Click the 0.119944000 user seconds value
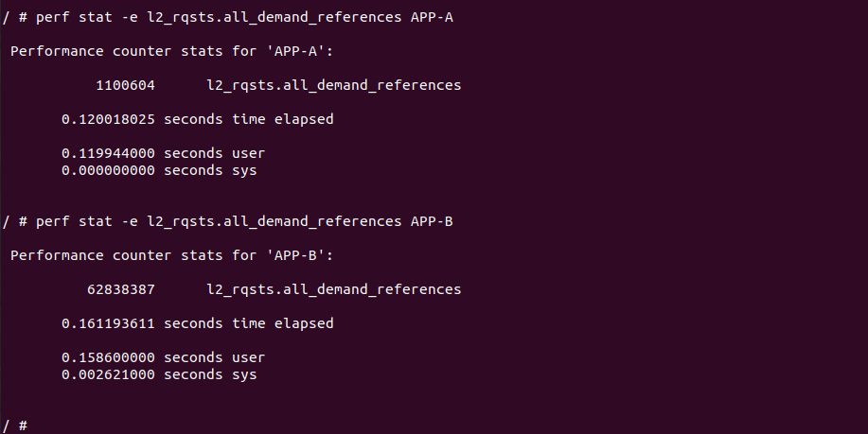Image resolution: width=868 pixels, height=434 pixels. tap(109, 153)
